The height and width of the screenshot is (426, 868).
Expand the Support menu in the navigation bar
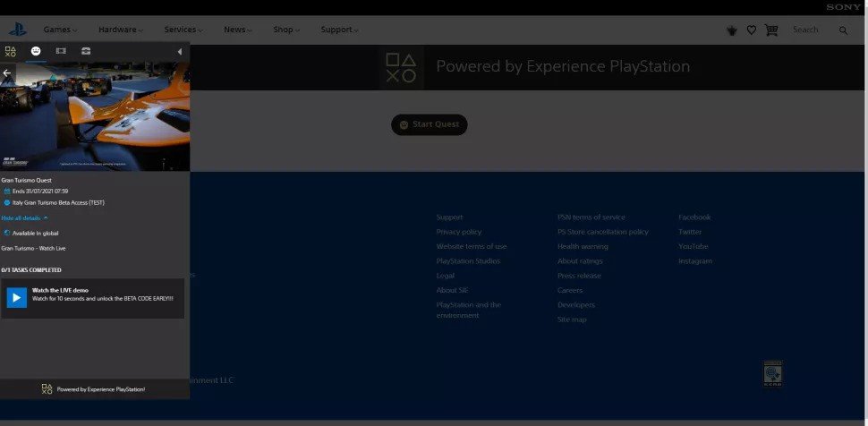pos(339,30)
